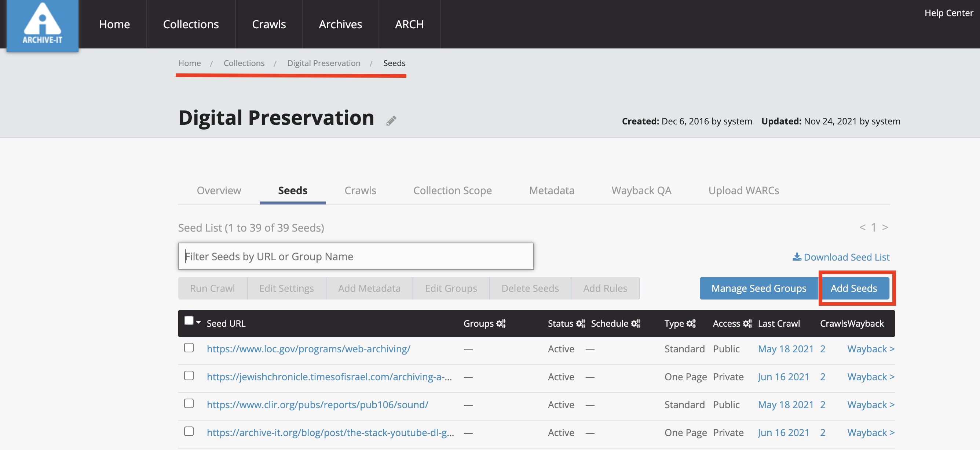This screenshot has height=450, width=980.
Task: Open Groups column gear settings
Action: coord(501,323)
